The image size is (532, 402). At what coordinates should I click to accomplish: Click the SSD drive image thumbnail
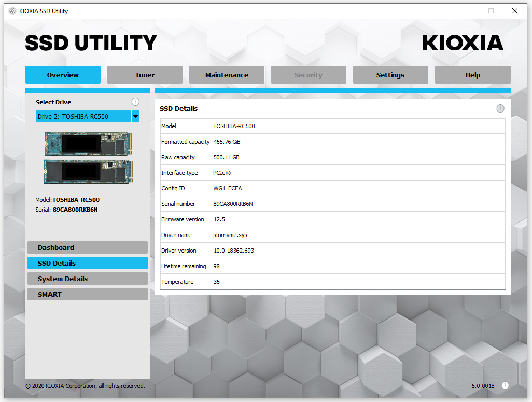(88, 158)
